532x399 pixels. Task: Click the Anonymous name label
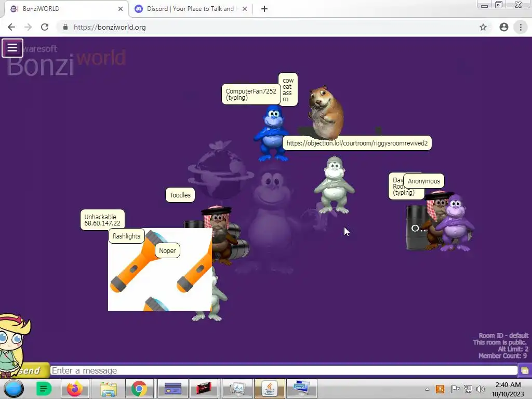424,181
